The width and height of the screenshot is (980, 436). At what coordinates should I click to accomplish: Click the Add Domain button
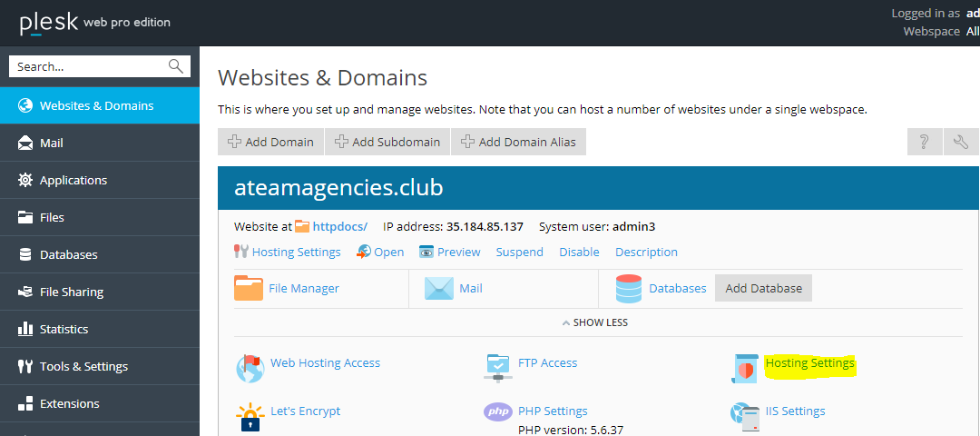270,142
